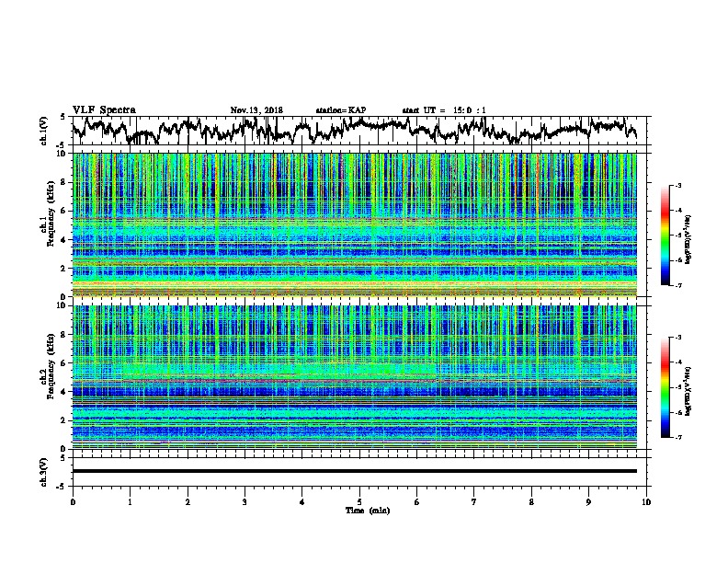Click inside the ch.2 spectrogram panel

click(x=354, y=377)
